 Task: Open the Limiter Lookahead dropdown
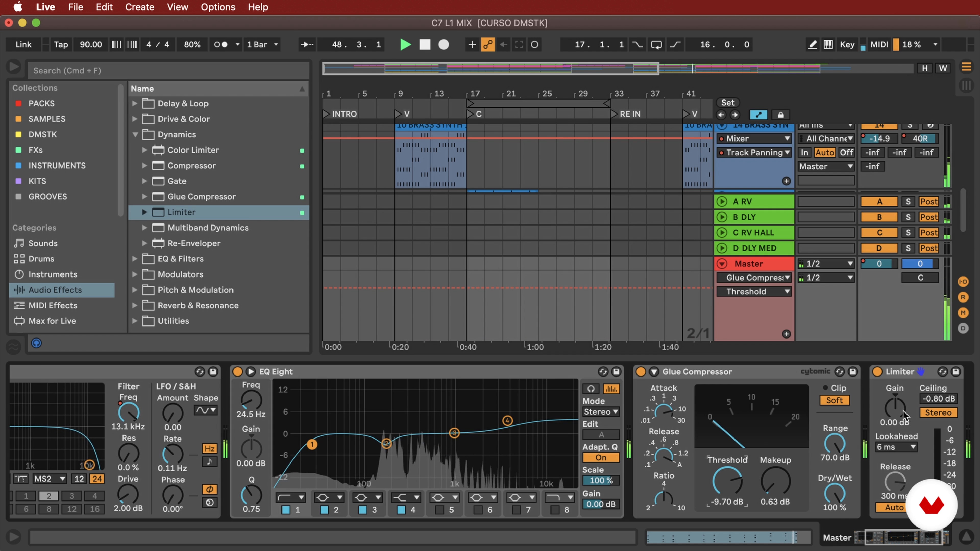(x=896, y=447)
